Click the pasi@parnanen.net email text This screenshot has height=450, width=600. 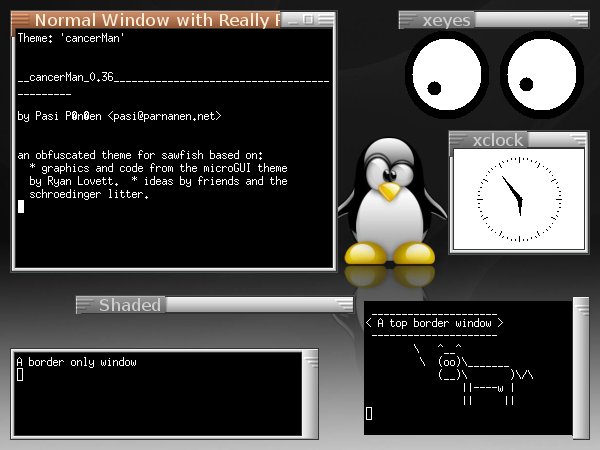pos(164,116)
